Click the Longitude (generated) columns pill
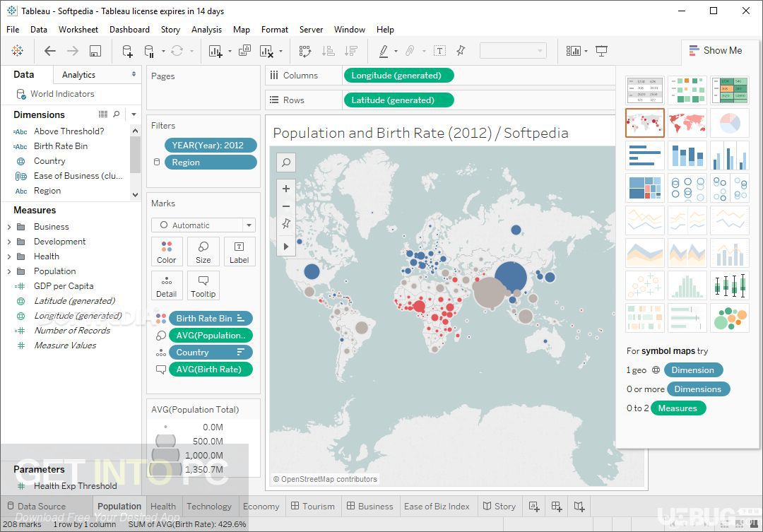 [398, 76]
